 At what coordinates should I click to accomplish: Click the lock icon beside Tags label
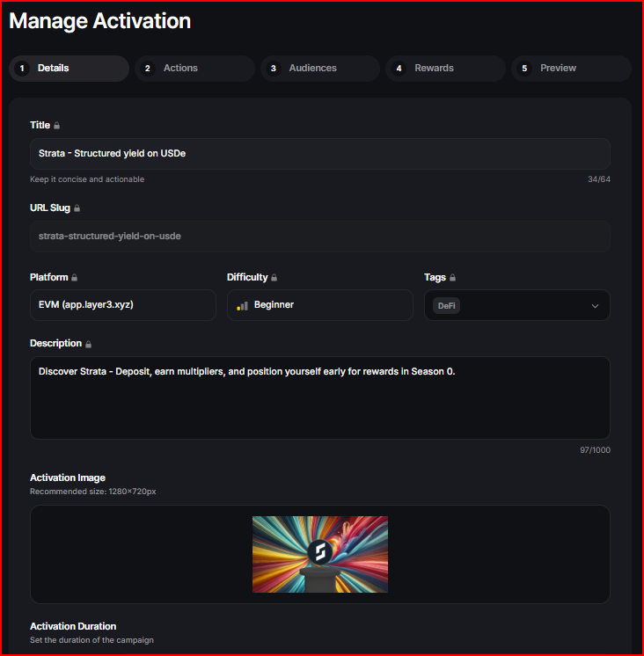pos(453,278)
